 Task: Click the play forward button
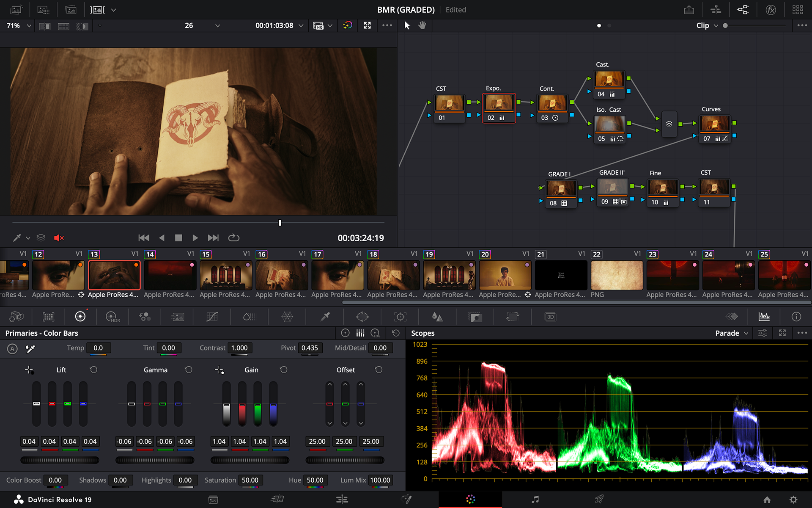click(x=195, y=238)
